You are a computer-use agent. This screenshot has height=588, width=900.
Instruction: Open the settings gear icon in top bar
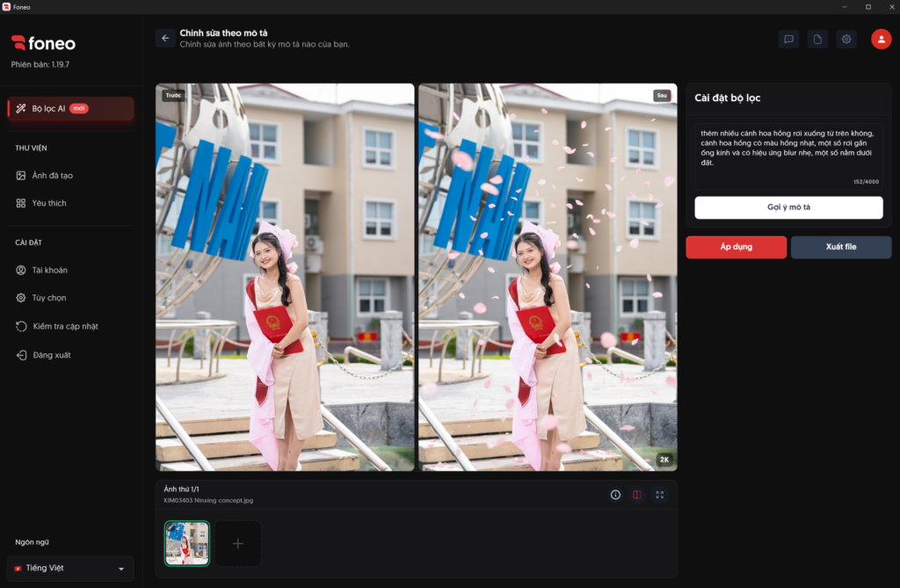(x=846, y=39)
